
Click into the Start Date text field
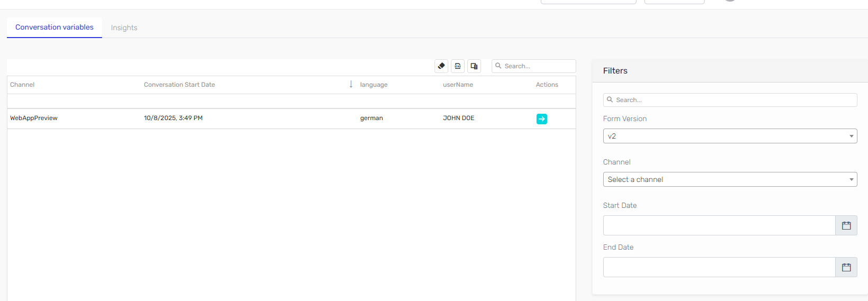(719, 225)
